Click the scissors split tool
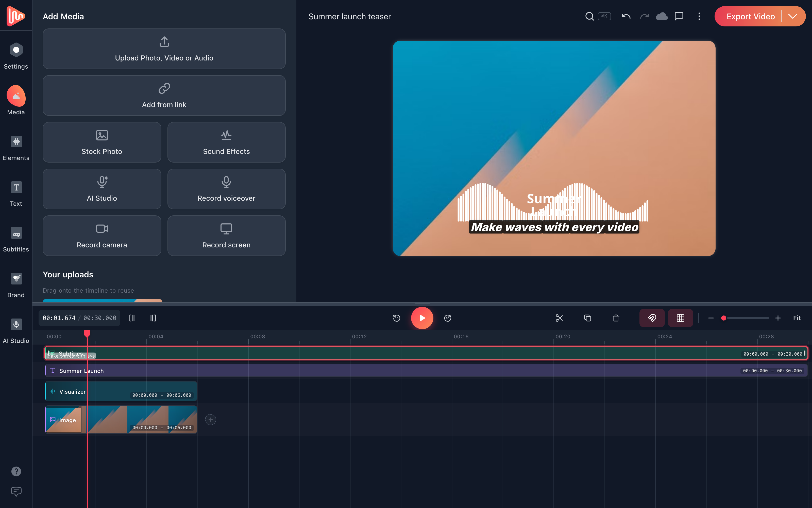The image size is (812, 508). click(559, 318)
